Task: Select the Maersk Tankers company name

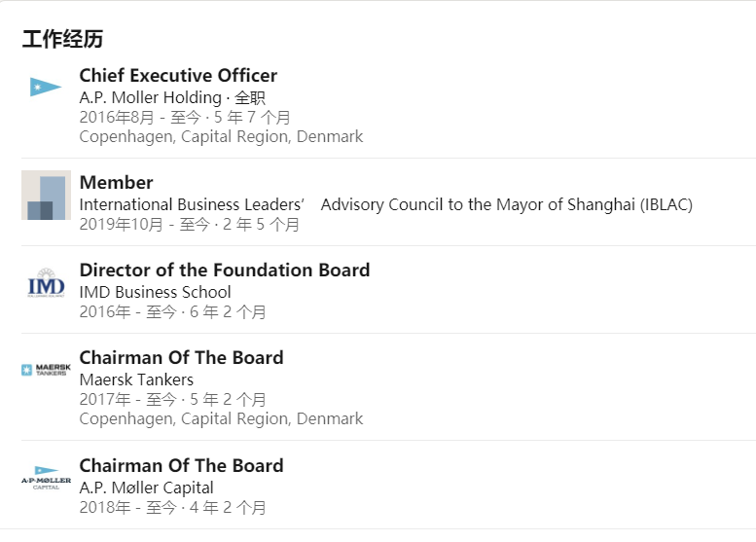Action: 136,379
